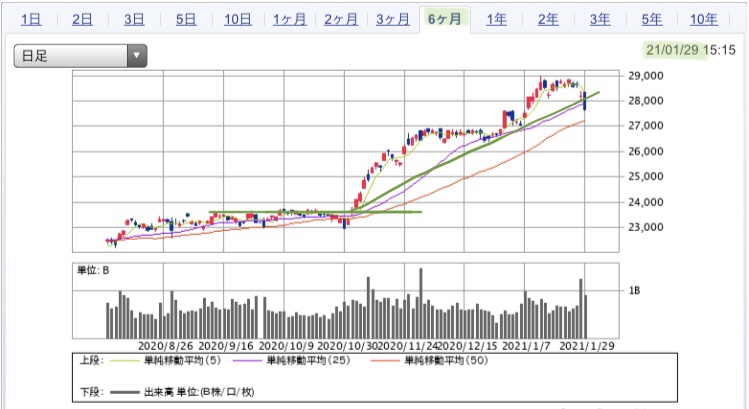Click the 2020/12/15 date label
Screen dimensions: 749x409
pos(467,346)
